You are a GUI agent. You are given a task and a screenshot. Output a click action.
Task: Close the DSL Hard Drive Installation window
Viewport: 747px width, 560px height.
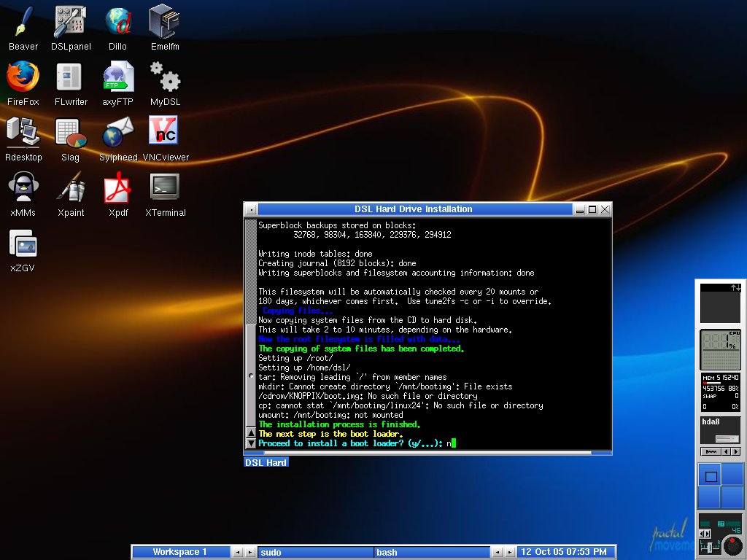(x=605, y=209)
